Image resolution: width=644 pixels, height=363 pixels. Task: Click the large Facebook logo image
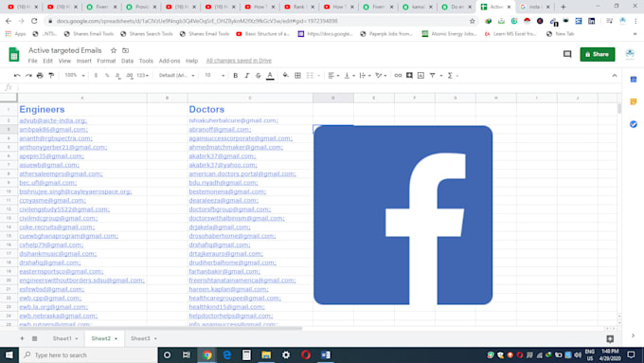pyautogui.click(x=402, y=215)
